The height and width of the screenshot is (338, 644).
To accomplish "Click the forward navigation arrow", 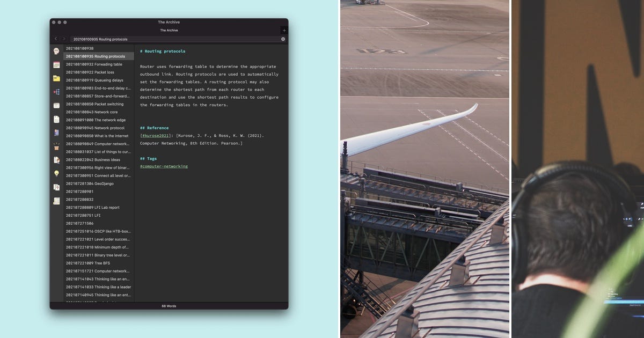I will tap(64, 39).
